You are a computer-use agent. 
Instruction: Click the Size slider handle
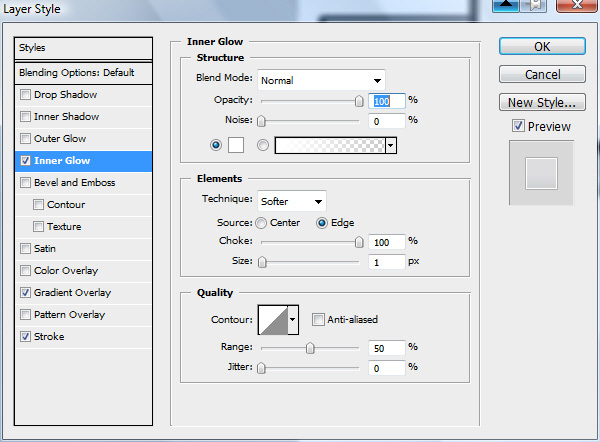coord(262,262)
